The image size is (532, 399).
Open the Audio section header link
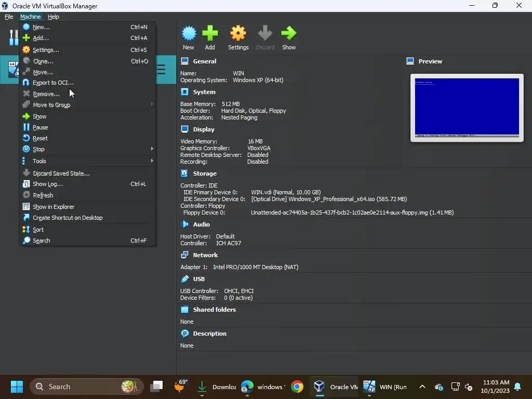pyautogui.click(x=201, y=224)
